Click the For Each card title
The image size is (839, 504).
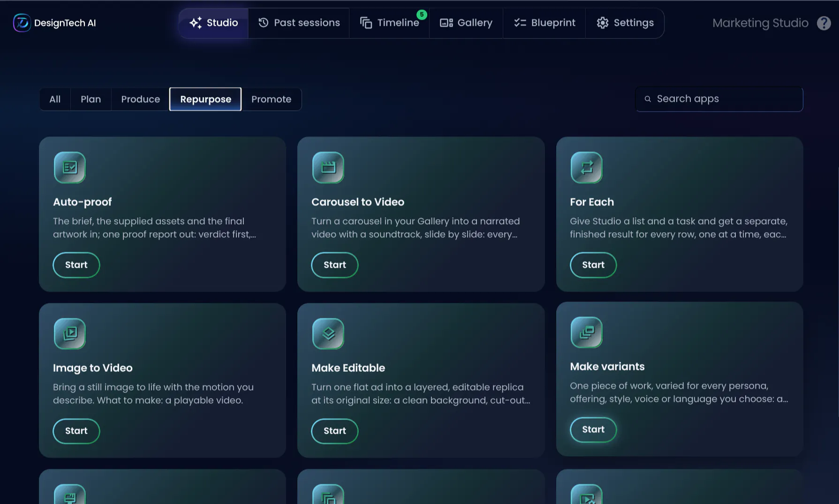592,202
